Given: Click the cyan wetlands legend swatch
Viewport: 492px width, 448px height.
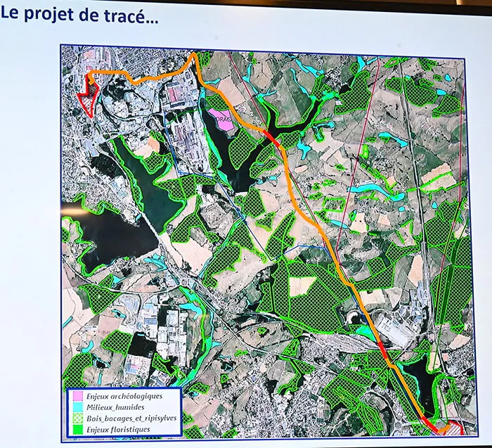Looking at the screenshot, I should [78, 407].
